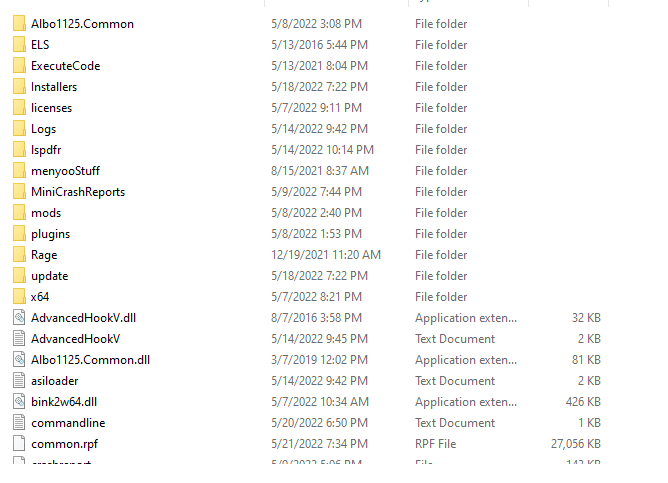Select the MiniCrashReports folder name
Screen dimensions: 668x483
(x=78, y=192)
